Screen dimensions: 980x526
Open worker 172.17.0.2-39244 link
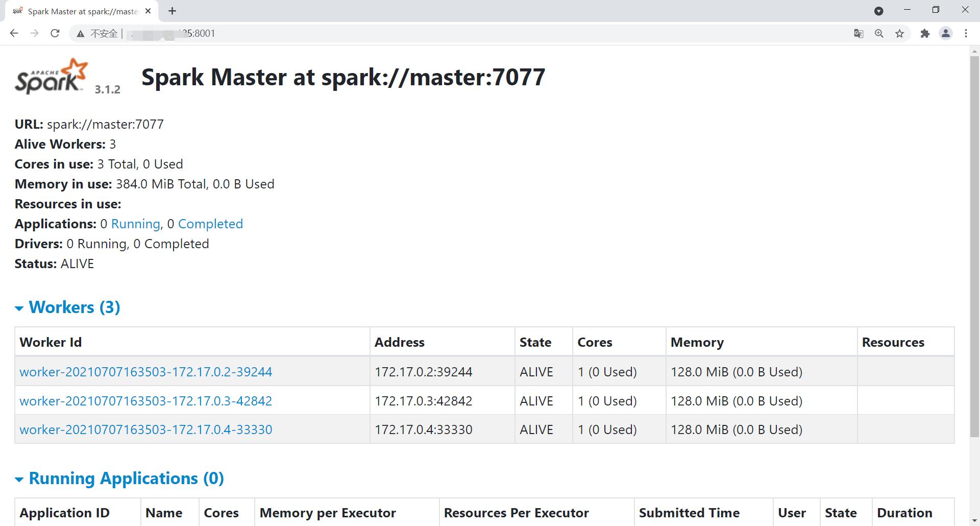point(145,372)
